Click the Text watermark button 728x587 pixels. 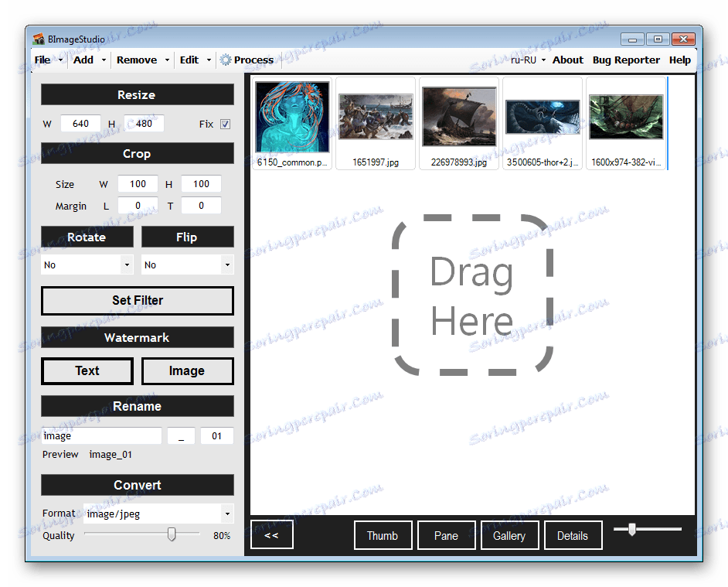[x=87, y=371]
